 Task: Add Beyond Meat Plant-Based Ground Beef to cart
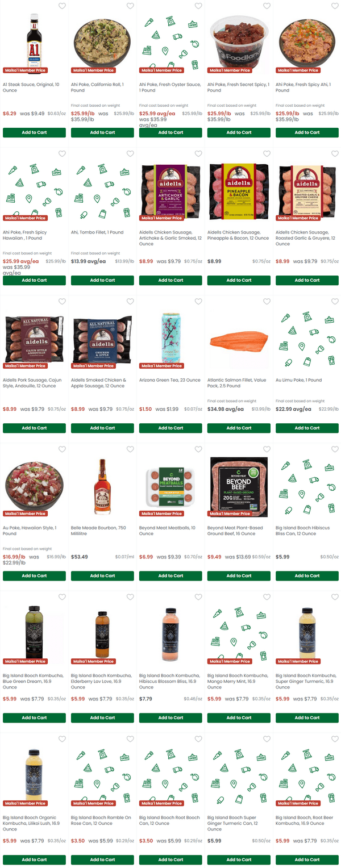[239, 575]
